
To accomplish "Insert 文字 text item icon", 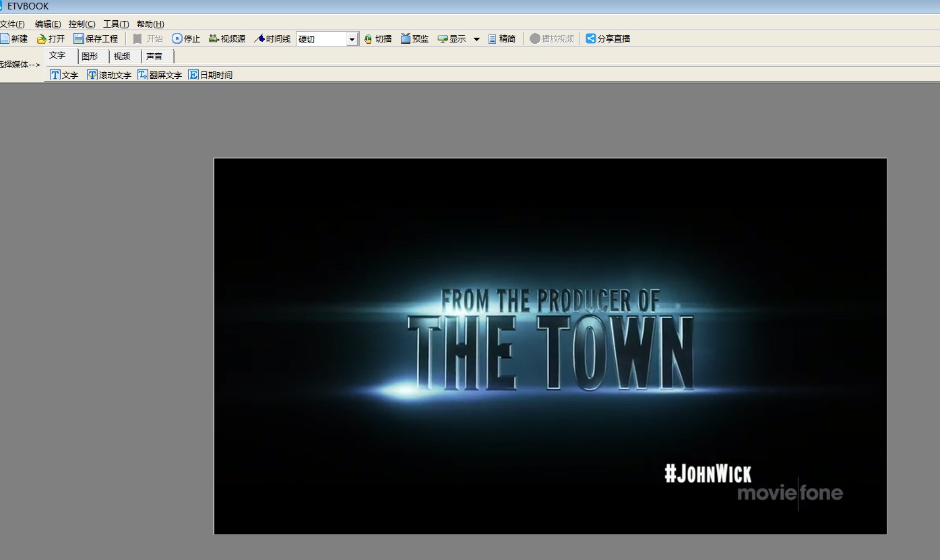I will pyautogui.click(x=55, y=75).
